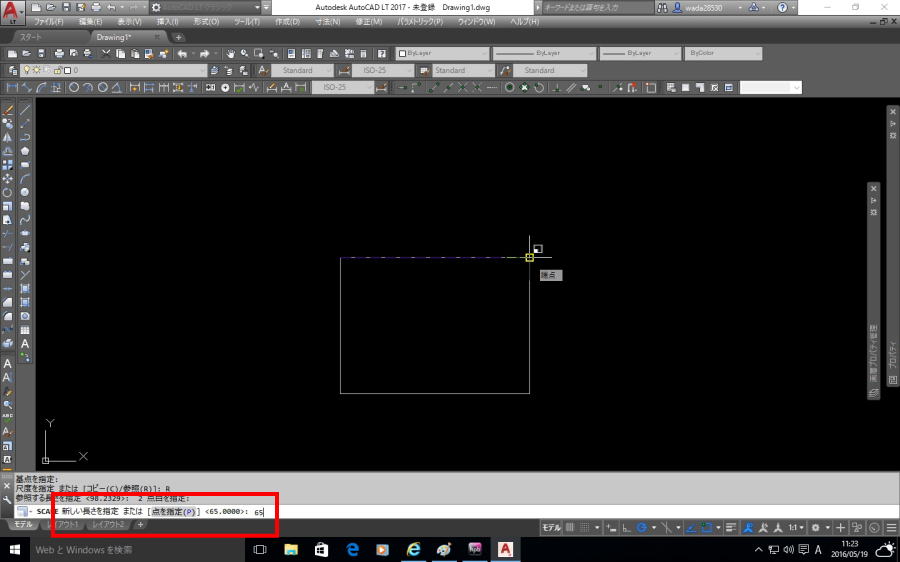This screenshot has height=562, width=900.
Task: Select the Mirror tool
Action: point(7,137)
